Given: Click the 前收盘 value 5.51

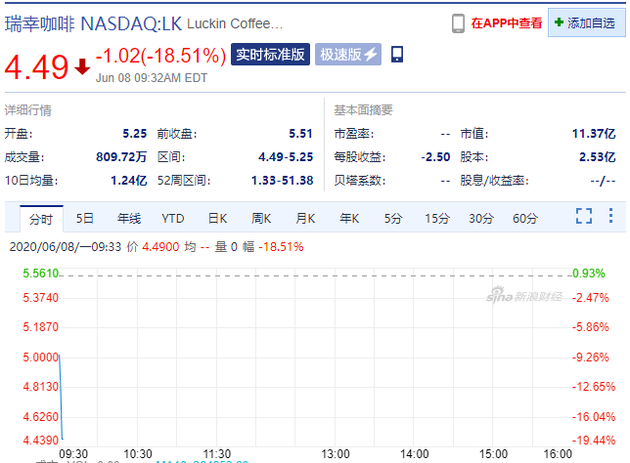Looking at the screenshot, I should [x=301, y=133].
